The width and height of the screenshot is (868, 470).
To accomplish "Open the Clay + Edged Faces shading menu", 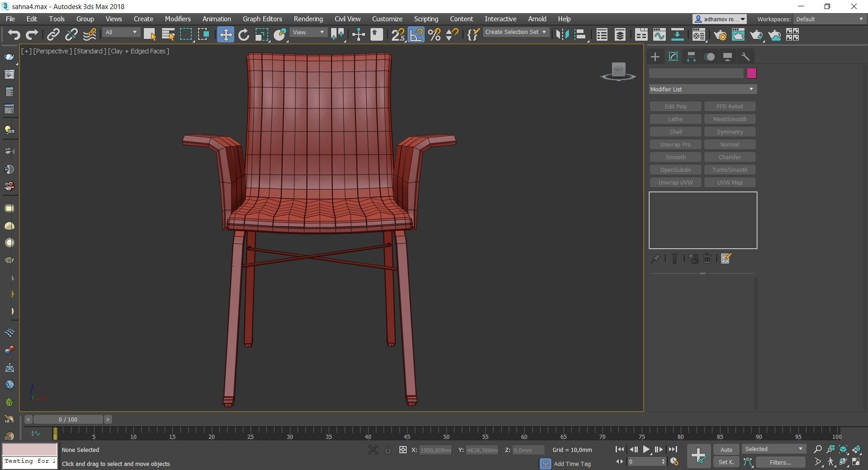I will coord(138,51).
